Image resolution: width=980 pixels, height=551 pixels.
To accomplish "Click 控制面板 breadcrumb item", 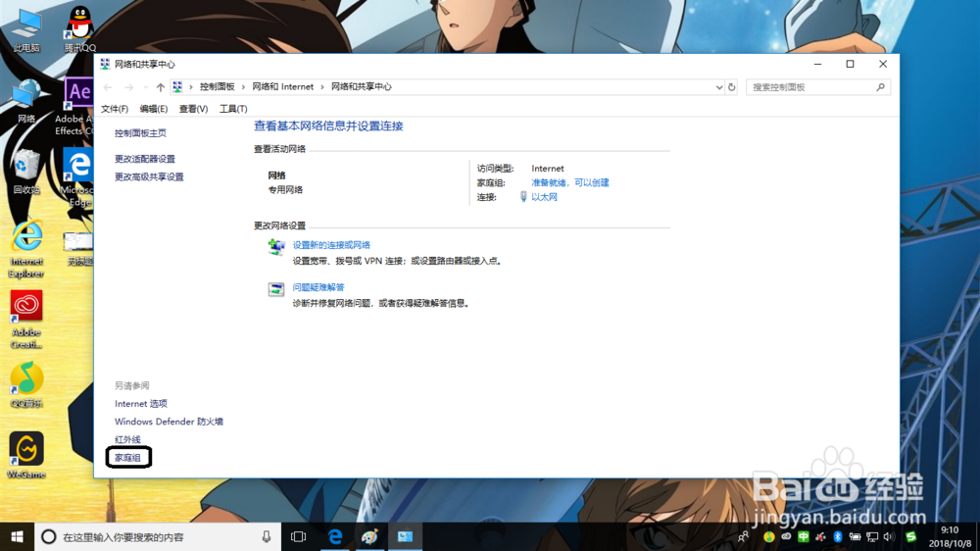I will [217, 87].
